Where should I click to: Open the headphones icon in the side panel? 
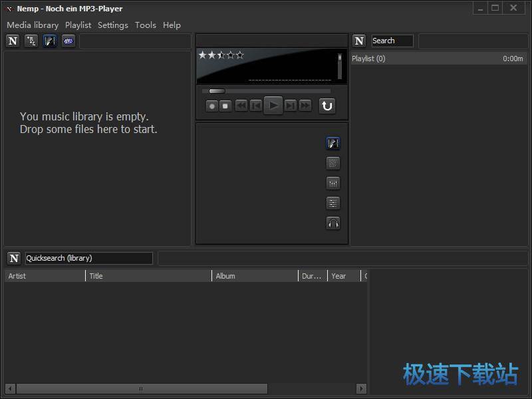pyautogui.click(x=333, y=223)
